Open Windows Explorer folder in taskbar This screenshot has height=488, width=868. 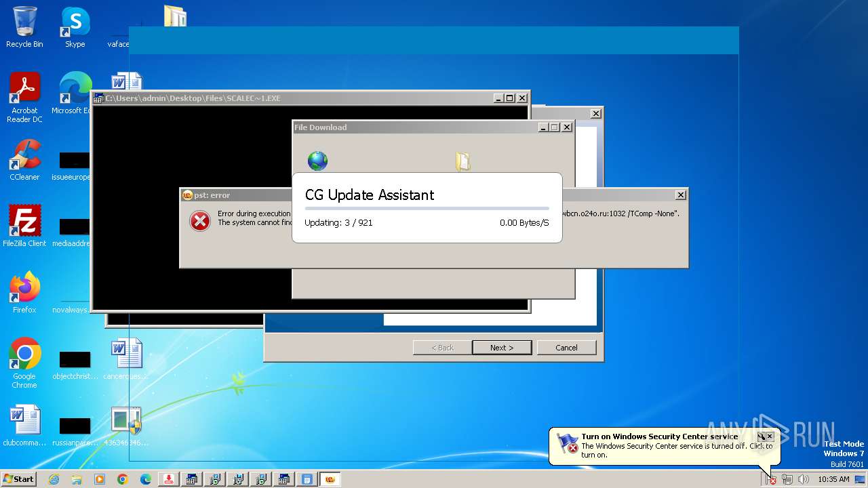pyautogui.click(x=77, y=479)
